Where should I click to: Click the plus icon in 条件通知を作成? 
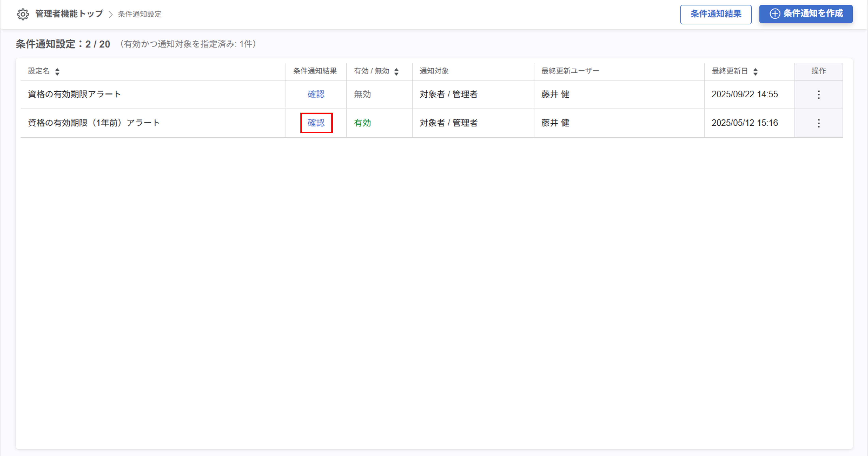tap(775, 14)
